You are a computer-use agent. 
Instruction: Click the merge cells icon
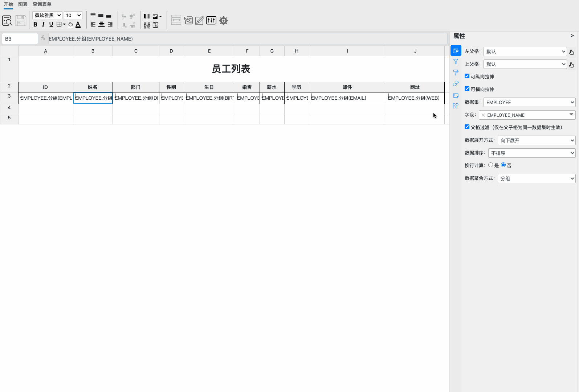pyautogui.click(x=176, y=20)
